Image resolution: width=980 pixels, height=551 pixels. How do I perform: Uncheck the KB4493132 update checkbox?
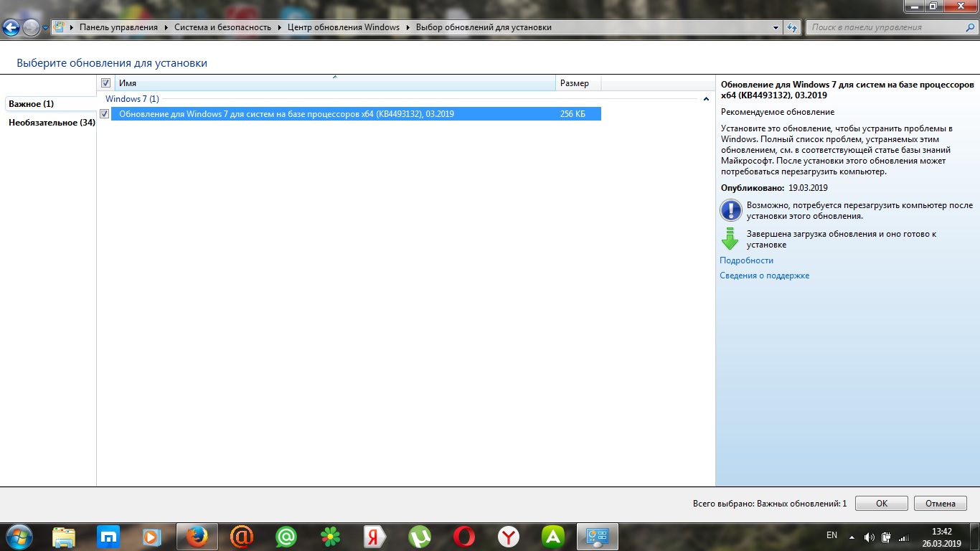tap(105, 113)
